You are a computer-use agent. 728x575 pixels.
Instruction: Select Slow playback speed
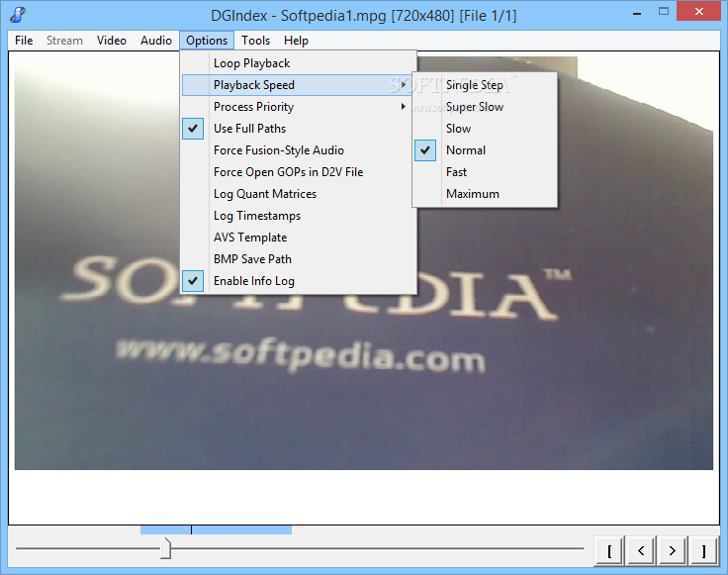[485, 129]
